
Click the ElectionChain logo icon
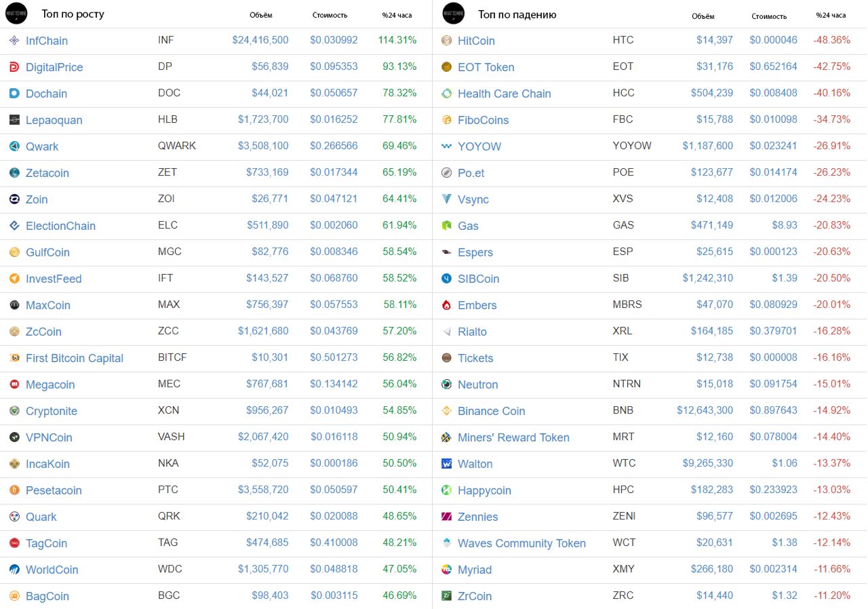tap(14, 226)
